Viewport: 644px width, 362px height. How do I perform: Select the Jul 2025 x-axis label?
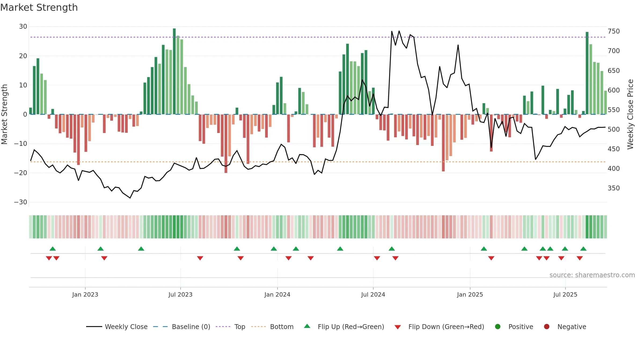pos(565,294)
